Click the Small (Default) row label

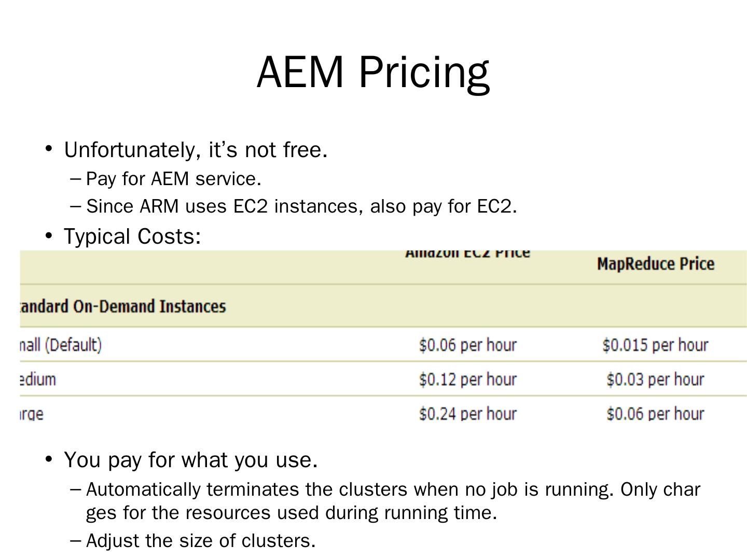click(61, 345)
